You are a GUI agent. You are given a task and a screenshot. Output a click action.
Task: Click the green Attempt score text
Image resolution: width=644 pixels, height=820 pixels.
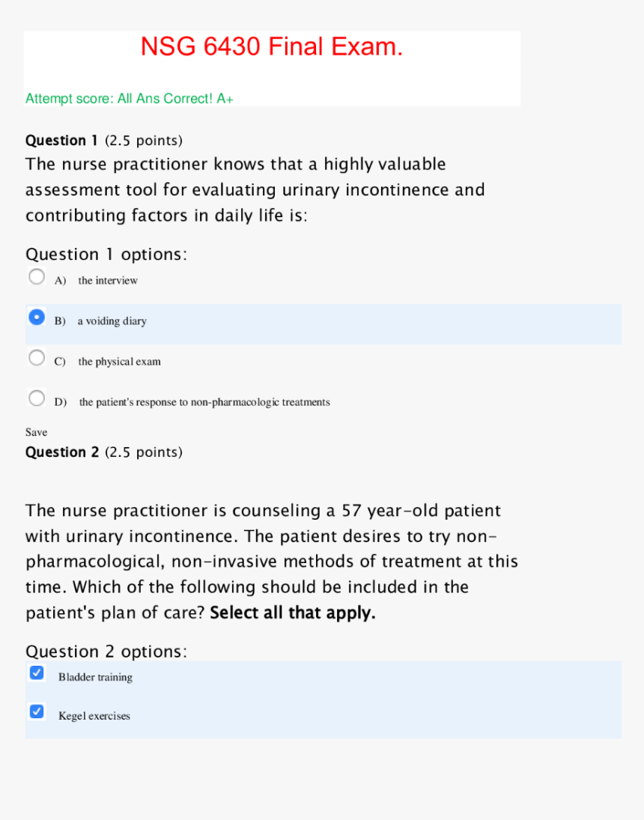[130, 98]
